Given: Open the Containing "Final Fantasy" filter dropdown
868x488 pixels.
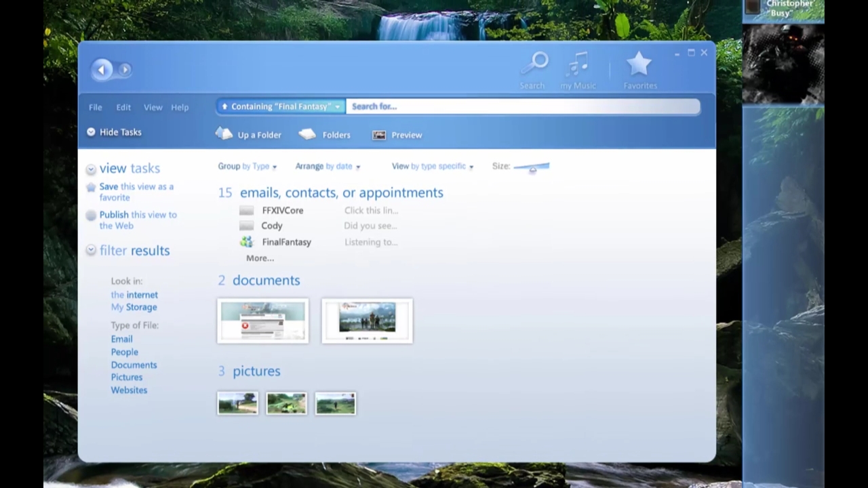Looking at the screenshot, I should (281, 106).
